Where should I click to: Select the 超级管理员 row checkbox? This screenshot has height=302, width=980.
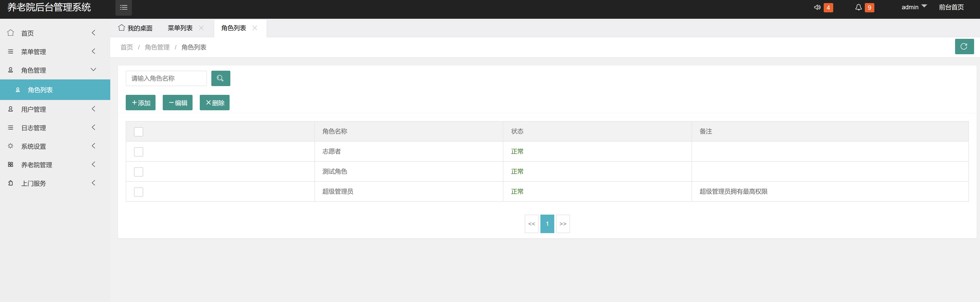[x=139, y=192]
